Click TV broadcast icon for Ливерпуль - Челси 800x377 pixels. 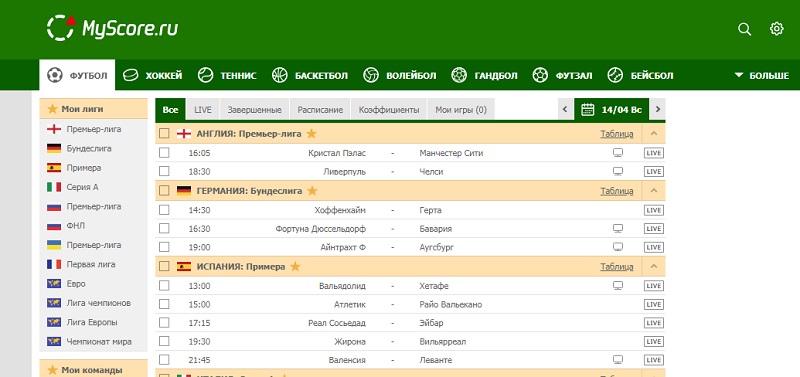coord(618,171)
